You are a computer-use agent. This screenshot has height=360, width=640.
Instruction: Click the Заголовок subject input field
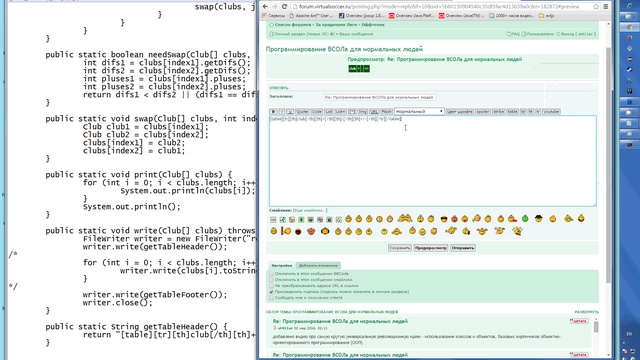point(380,97)
